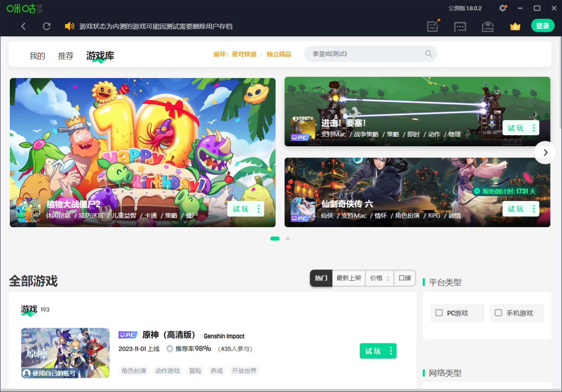Screen dimensions: 562x392
Task: Click the recommendation rate badge icon
Action: [x=170, y=349]
